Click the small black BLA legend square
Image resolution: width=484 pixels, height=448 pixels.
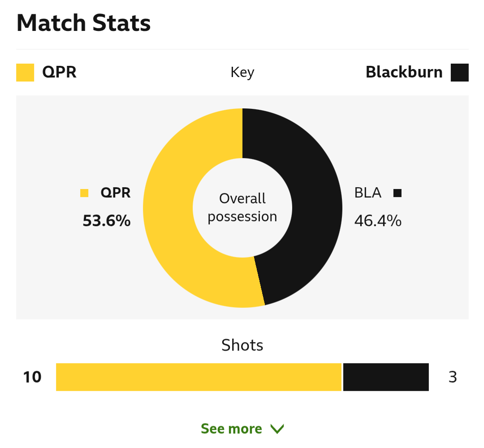398,193
